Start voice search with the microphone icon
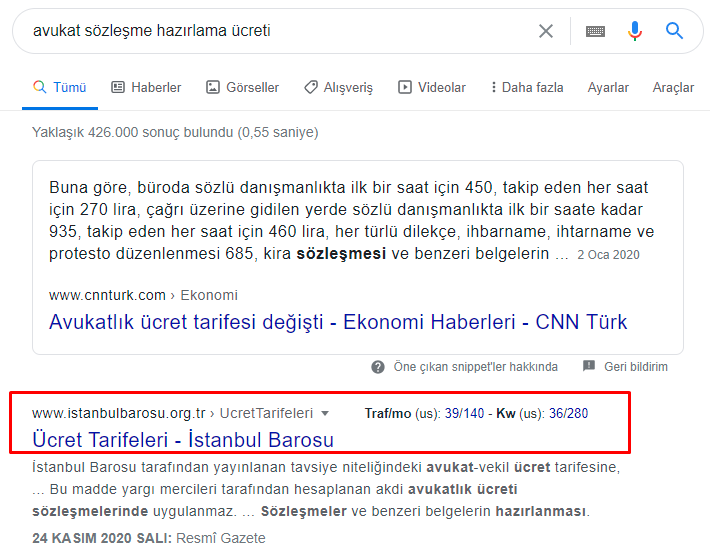Viewport: 710px width, 558px height. [x=635, y=31]
